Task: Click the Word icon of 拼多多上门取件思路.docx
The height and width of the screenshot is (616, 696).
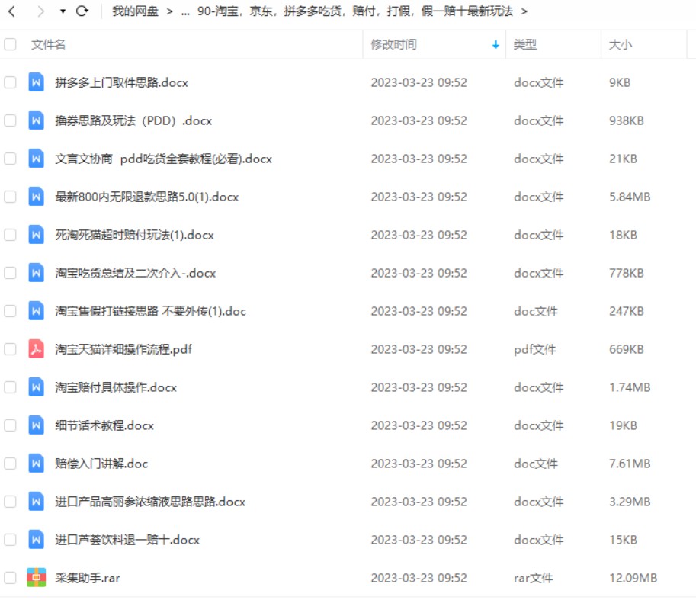Action: point(37,82)
